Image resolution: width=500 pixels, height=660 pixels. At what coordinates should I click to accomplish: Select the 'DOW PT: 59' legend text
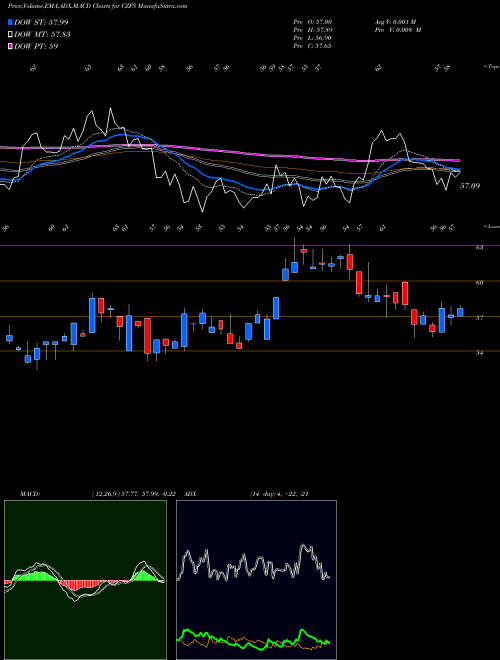(x=36, y=46)
